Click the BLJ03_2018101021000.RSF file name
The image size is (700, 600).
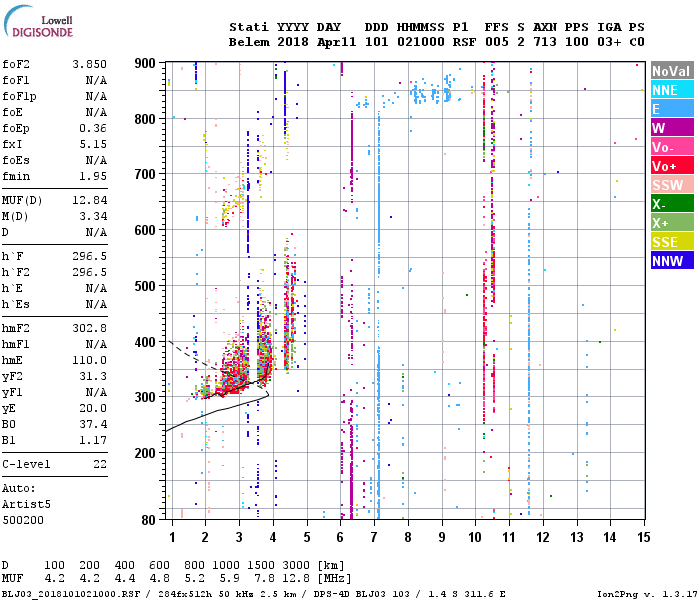click(x=71, y=594)
